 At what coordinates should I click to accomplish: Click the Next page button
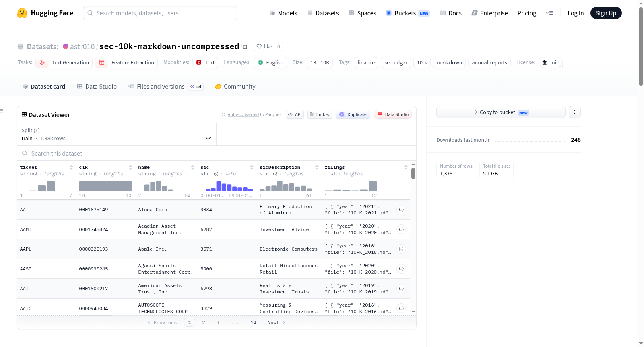tap(277, 322)
